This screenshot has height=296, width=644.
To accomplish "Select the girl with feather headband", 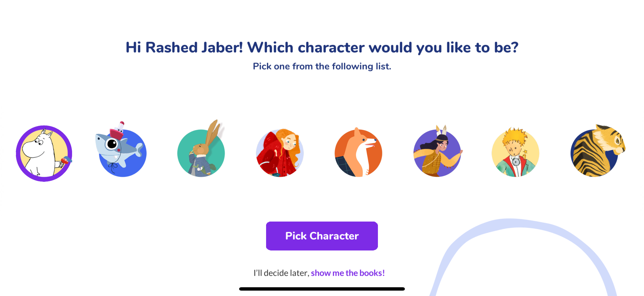I will click(437, 153).
